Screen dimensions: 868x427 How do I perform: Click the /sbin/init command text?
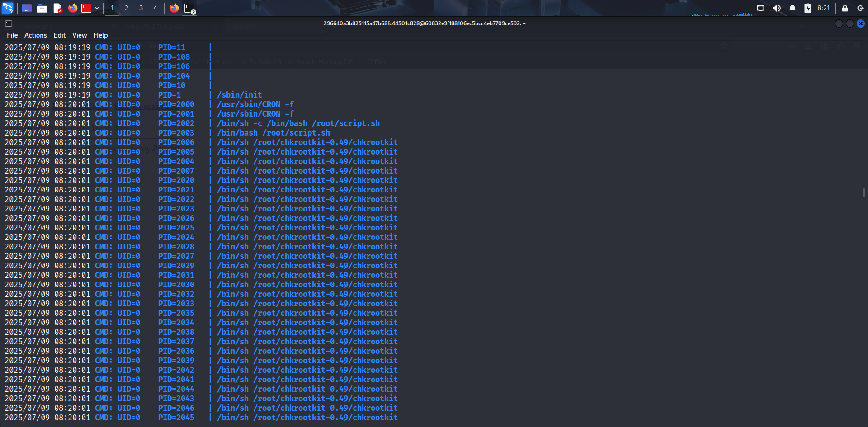click(x=240, y=95)
